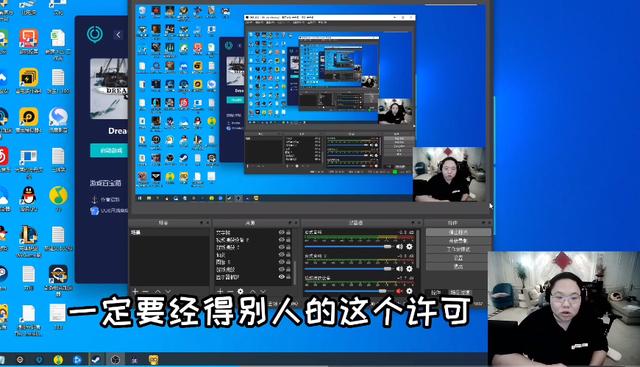Move scene up using the Scenes panel up arrow
The height and width of the screenshot is (367, 640).
coord(158,291)
